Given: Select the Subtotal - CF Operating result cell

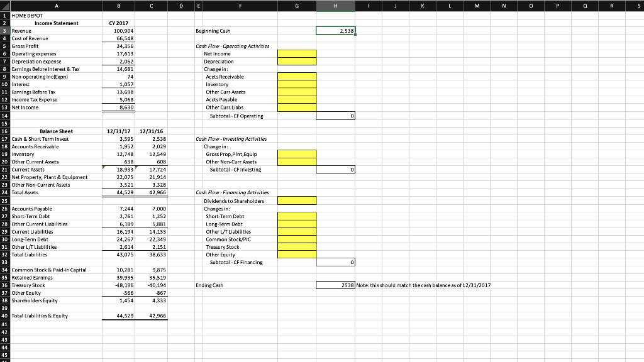Looking at the screenshot, I should point(336,116).
